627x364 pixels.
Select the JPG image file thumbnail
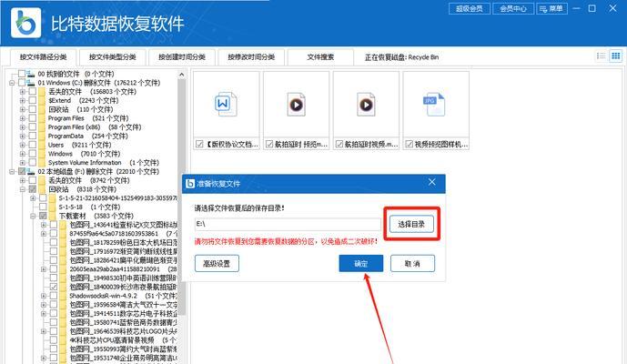(436, 105)
